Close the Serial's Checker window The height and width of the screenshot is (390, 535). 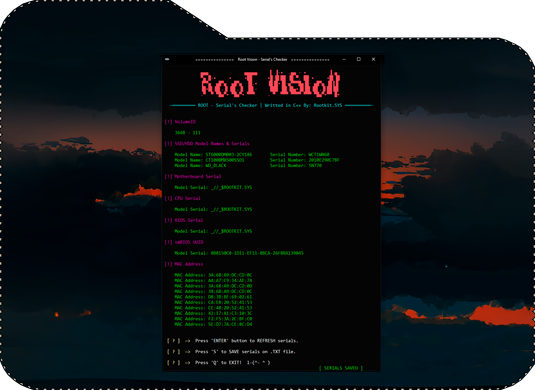(373, 59)
